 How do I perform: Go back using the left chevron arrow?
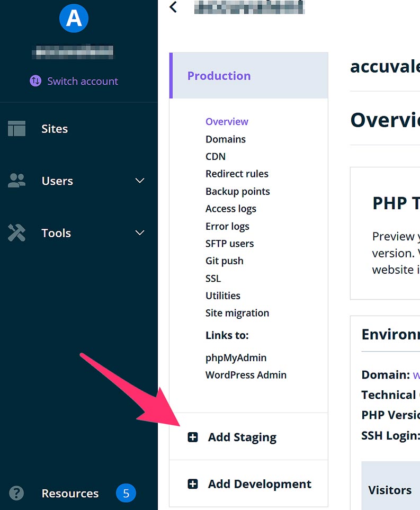point(173,7)
